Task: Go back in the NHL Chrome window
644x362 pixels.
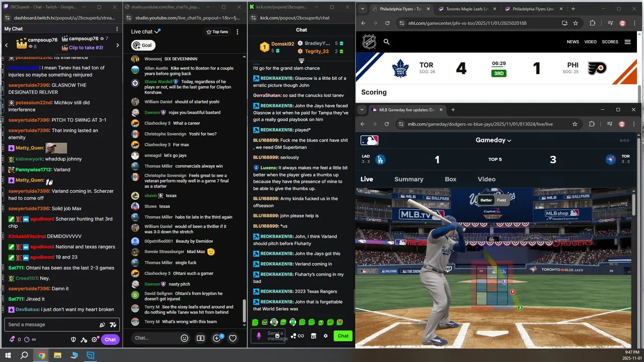Action: click(363, 23)
